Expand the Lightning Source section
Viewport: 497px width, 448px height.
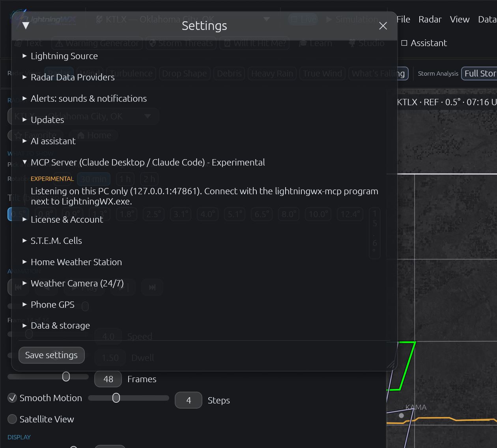click(x=60, y=56)
